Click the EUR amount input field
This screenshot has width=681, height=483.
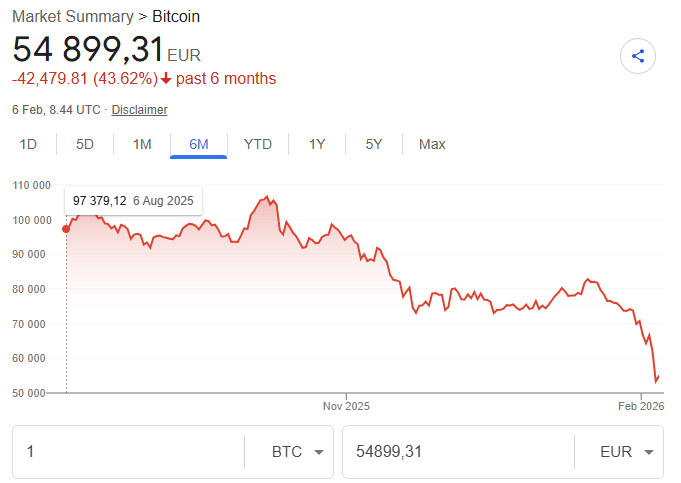click(456, 452)
